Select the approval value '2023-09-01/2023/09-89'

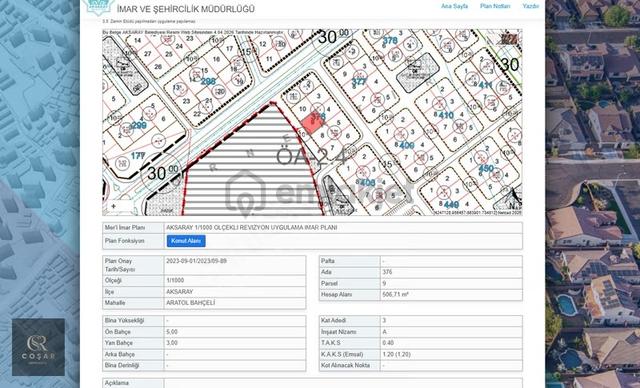(x=196, y=261)
